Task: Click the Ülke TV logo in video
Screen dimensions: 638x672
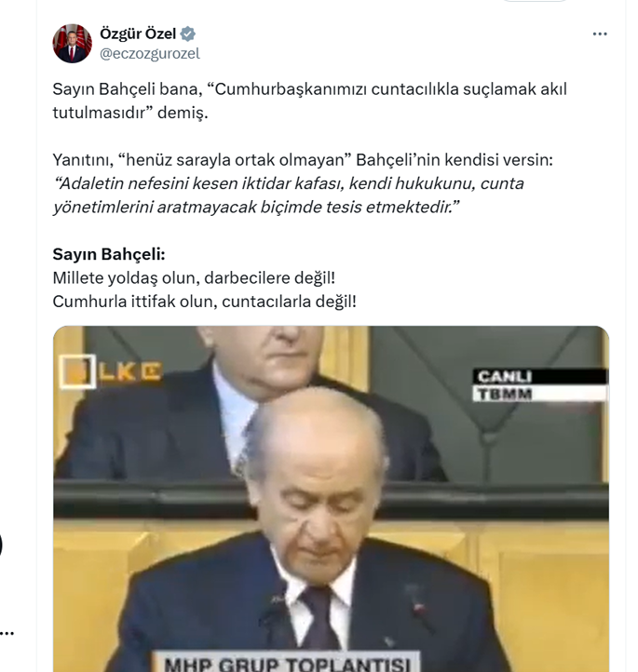Action: pos(111,371)
